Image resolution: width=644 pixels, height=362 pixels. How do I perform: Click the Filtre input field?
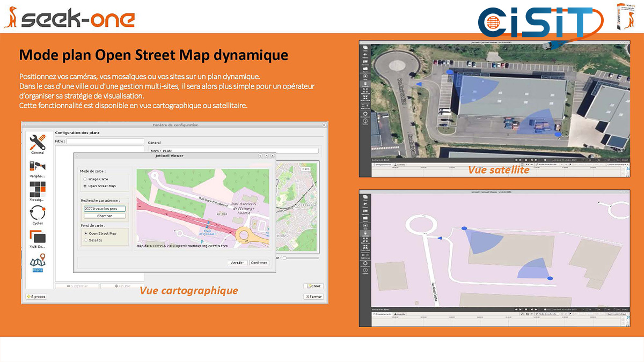105,142
